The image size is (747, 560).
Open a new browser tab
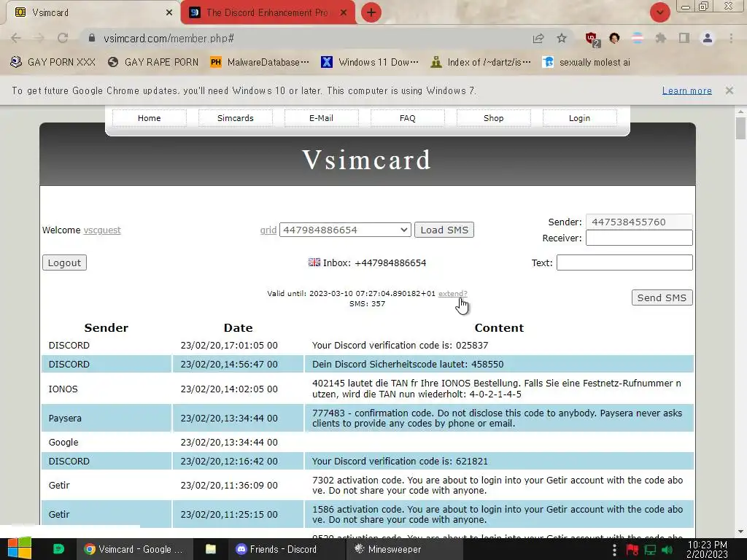tap(371, 12)
